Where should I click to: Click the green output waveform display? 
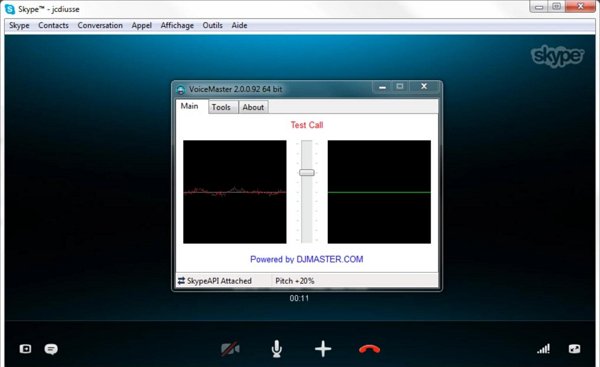click(379, 192)
